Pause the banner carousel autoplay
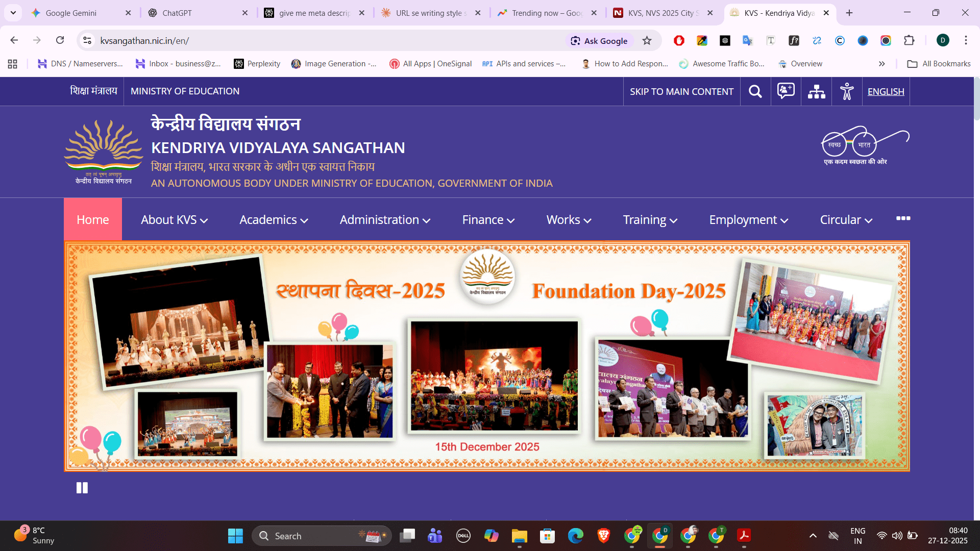 82,488
